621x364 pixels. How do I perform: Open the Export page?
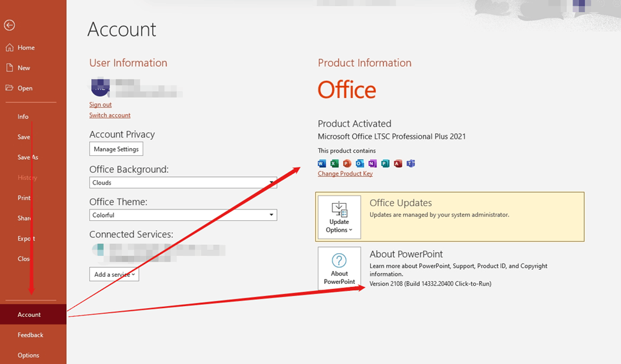26,239
